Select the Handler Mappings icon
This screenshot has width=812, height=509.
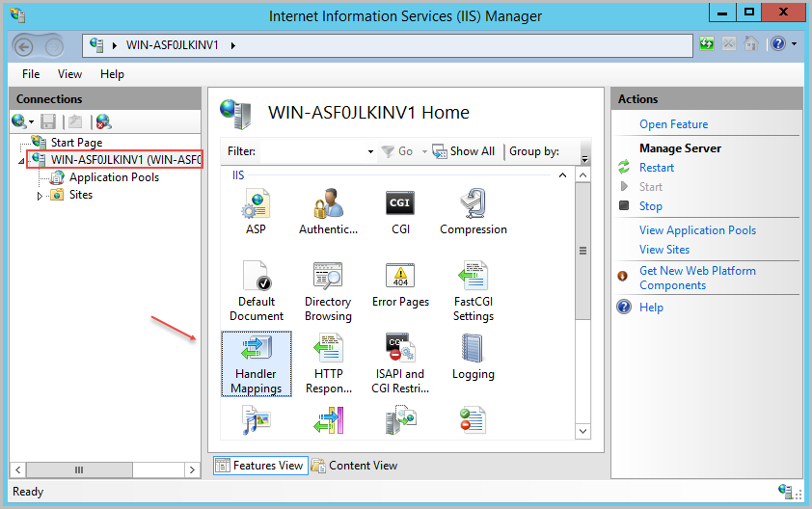coord(256,363)
